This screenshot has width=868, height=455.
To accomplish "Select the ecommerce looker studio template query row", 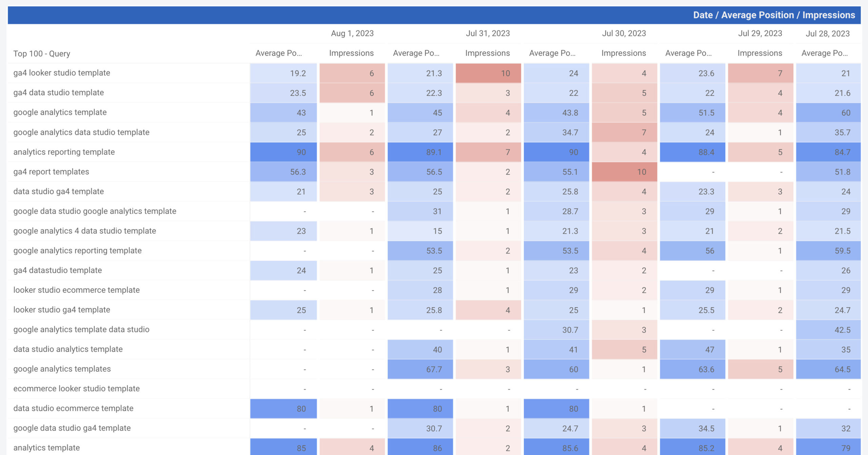I will (x=76, y=388).
